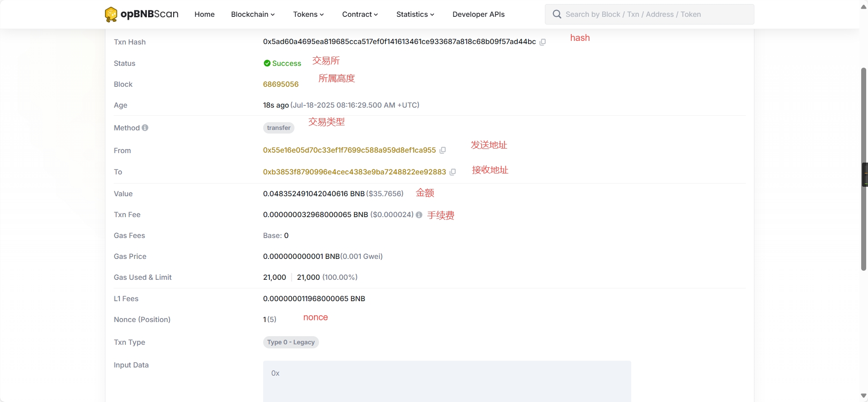Screen dimensions: 868x402
Task: Copy the To address
Action: coord(453,172)
